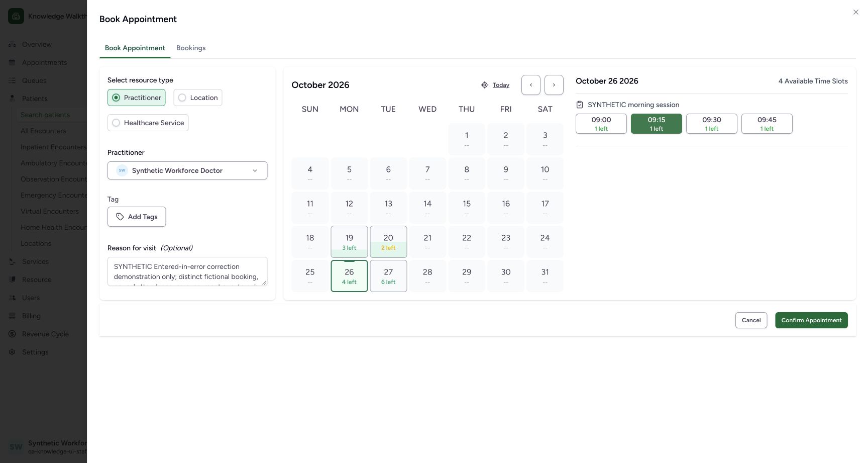868x463 pixels.
Task: Open Virtual Encounters in the sidebar
Action: point(50,211)
